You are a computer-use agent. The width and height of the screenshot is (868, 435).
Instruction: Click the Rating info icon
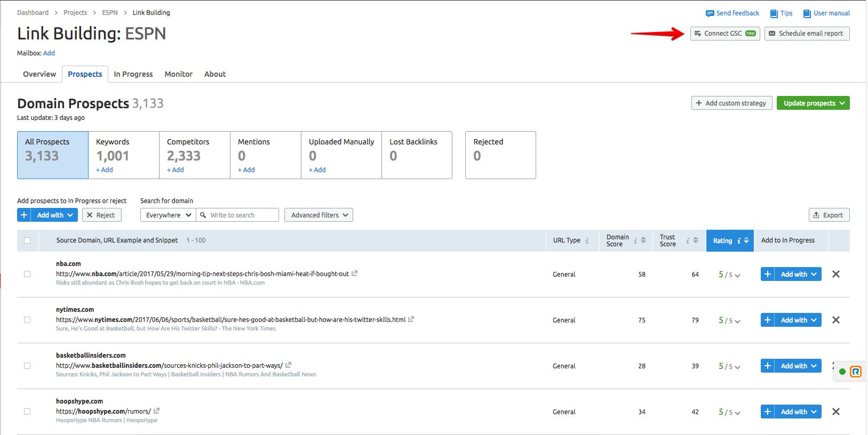739,241
